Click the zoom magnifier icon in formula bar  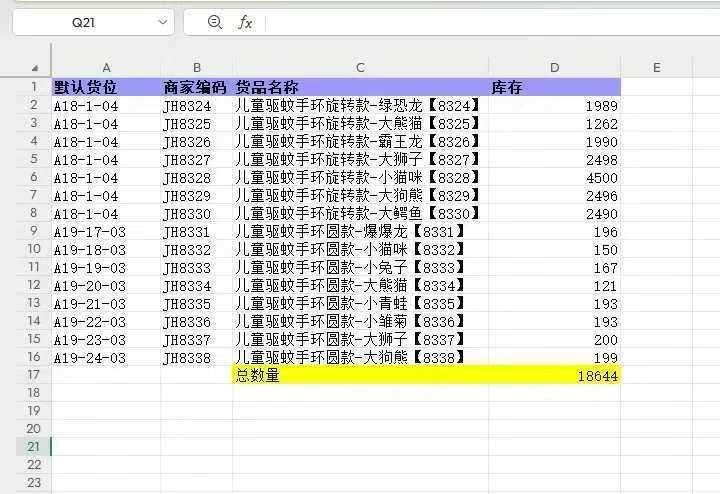coord(214,22)
